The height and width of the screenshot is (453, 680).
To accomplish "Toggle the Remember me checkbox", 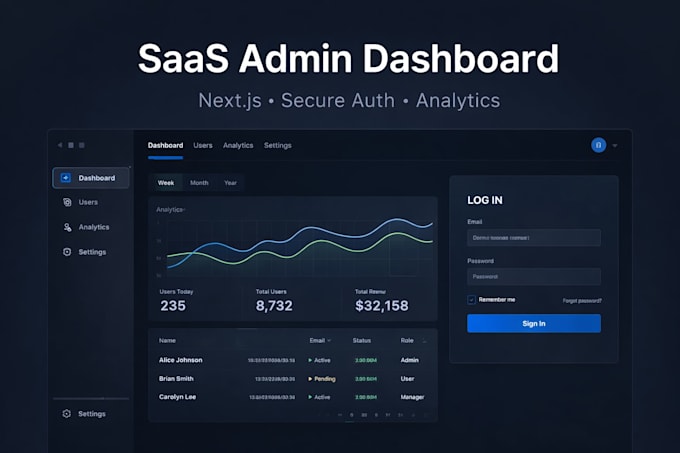I will pos(471,300).
